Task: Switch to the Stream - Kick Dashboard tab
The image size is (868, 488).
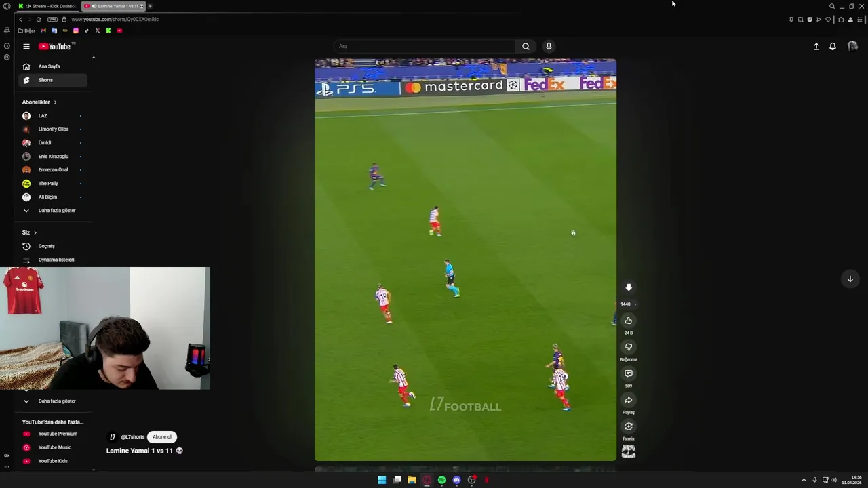Action: 47,6
